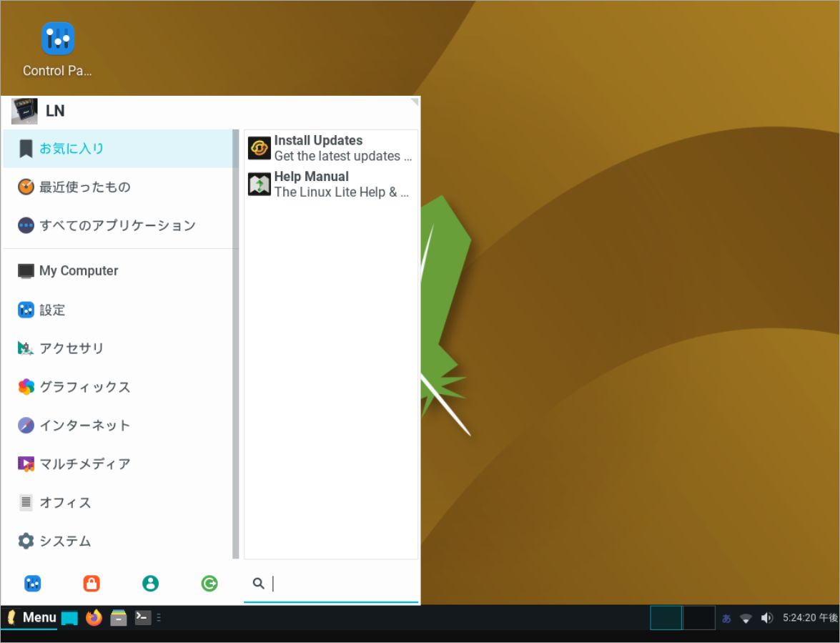Viewport: 840px width, 643px height.
Task: Click the あ input method indicator
Action: [726, 617]
